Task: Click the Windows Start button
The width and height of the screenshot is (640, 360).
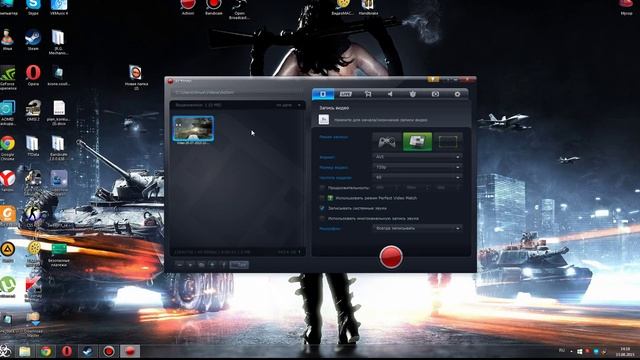Action: (x=5, y=351)
